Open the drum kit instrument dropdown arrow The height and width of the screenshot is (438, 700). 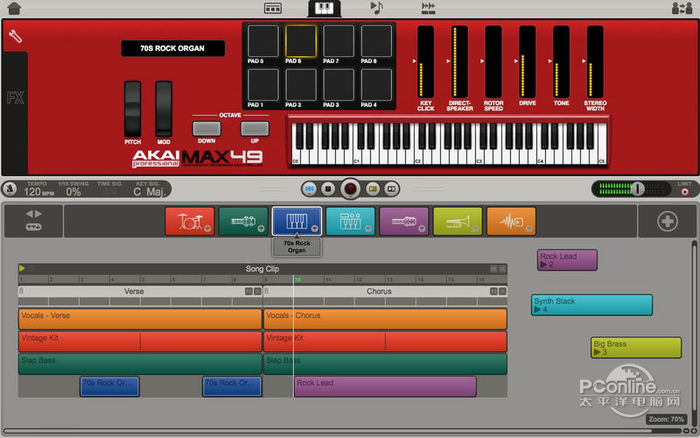tap(208, 229)
